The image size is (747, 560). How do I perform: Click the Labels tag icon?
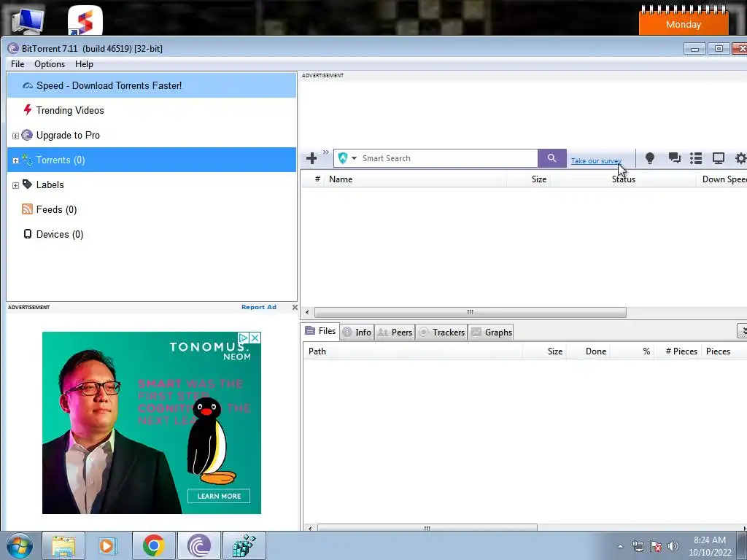pyautogui.click(x=27, y=184)
